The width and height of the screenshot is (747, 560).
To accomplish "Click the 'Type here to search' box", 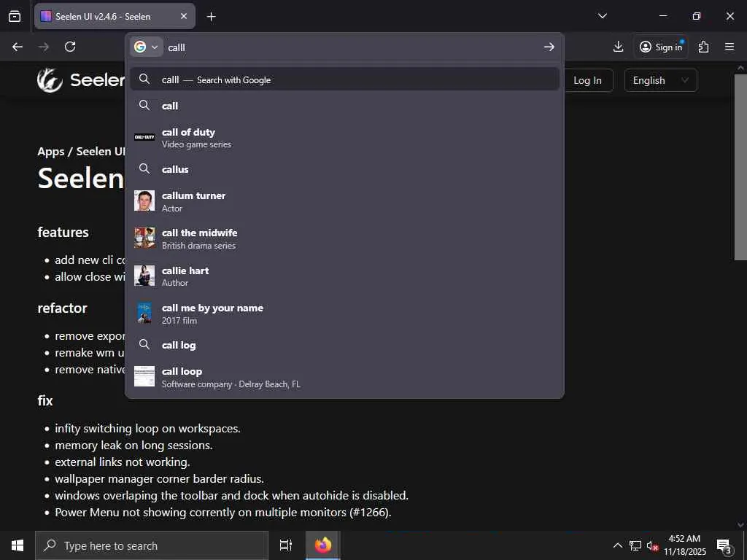I will pos(152,545).
